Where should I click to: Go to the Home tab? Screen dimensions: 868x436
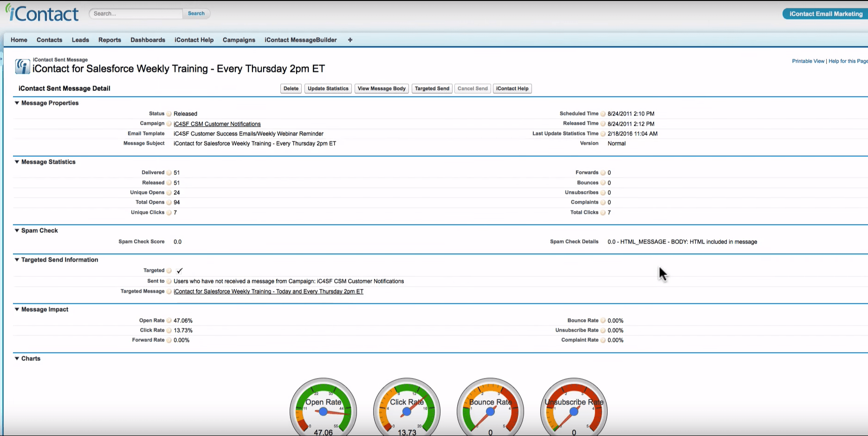pos(19,40)
